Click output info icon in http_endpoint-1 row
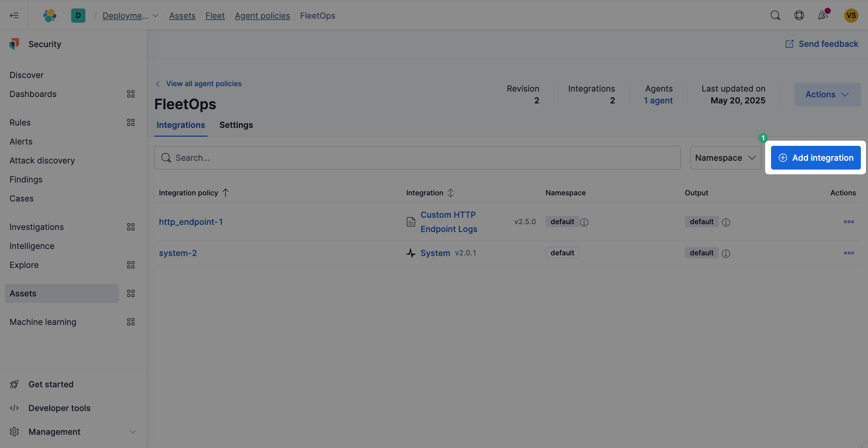This screenshot has width=868, height=448. (726, 222)
